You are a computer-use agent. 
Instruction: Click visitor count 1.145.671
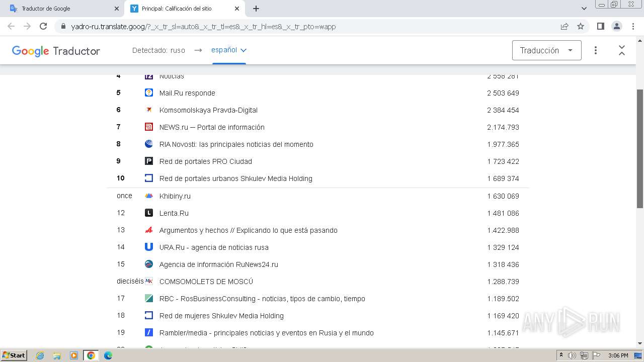pyautogui.click(x=503, y=333)
